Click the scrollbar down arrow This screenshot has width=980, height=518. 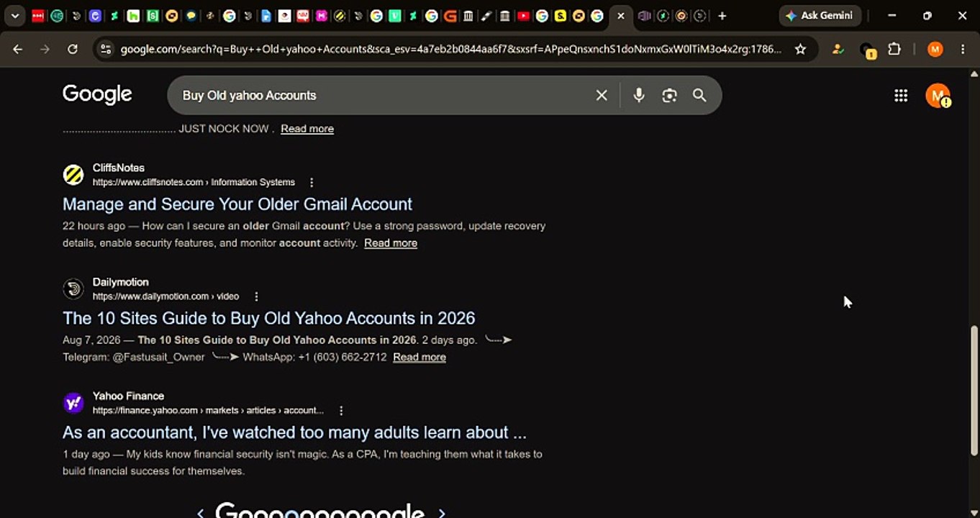point(974,513)
